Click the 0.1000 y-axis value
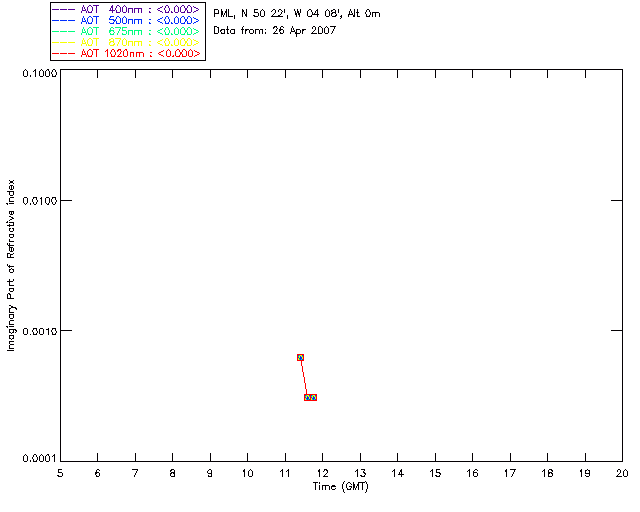The width and height of the screenshot is (640, 512). 40,73
